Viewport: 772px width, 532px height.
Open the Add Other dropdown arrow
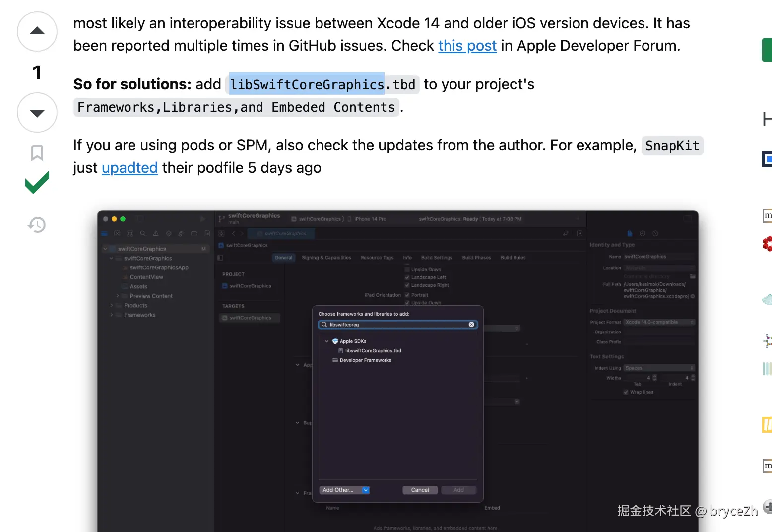(x=366, y=490)
